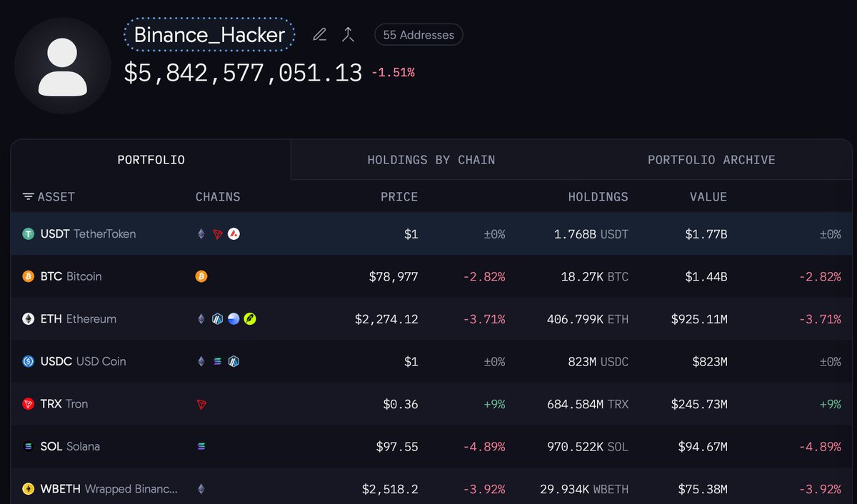Open the PORTFOLIO ARCHIVE tab

point(711,160)
